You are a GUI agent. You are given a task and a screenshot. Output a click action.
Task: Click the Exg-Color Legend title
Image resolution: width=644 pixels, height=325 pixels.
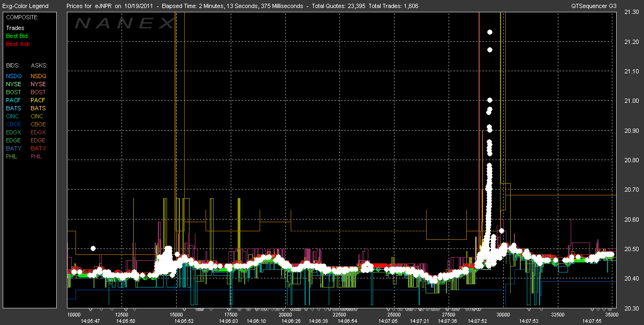coord(25,6)
